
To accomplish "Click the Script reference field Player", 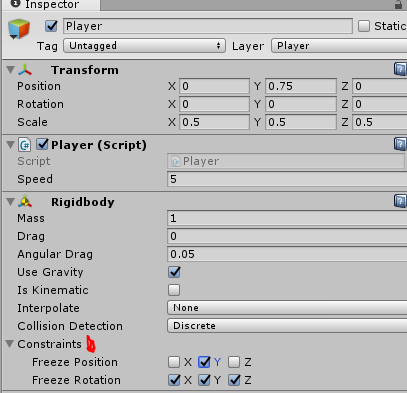I will 286,161.
